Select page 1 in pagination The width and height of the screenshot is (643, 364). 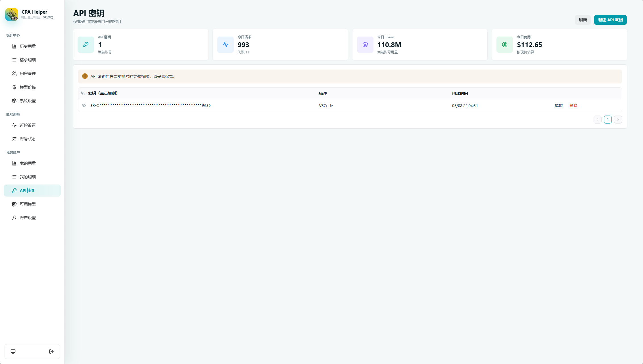coord(608,120)
